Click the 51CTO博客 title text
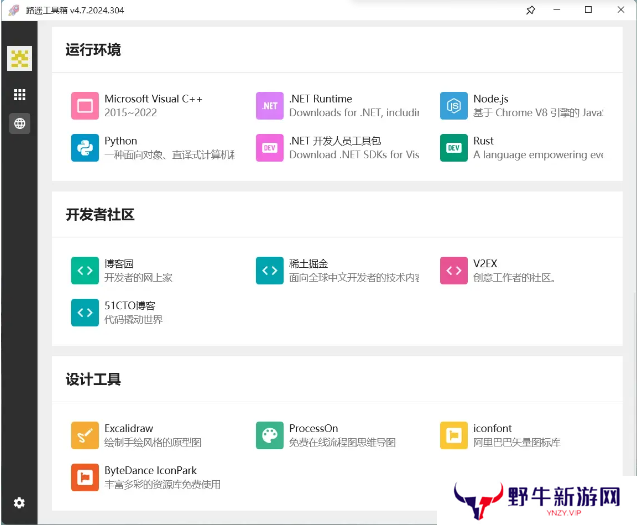This screenshot has width=637, height=526. (x=130, y=306)
